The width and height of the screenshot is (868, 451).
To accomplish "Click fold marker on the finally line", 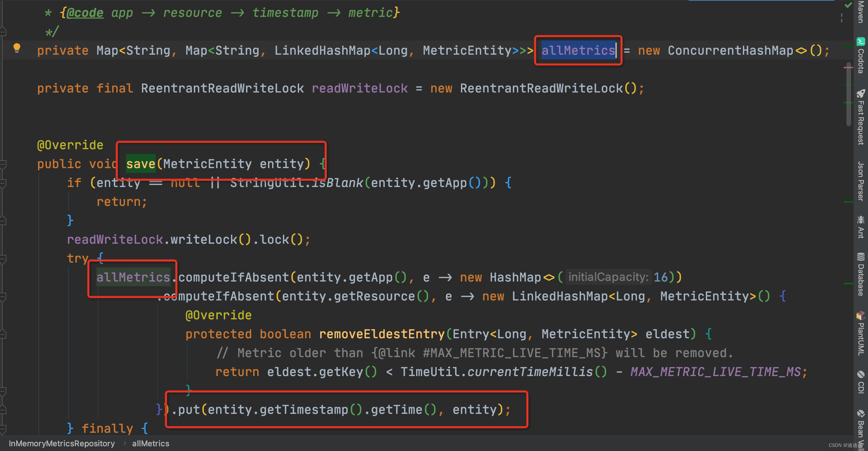I will (3, 429).
